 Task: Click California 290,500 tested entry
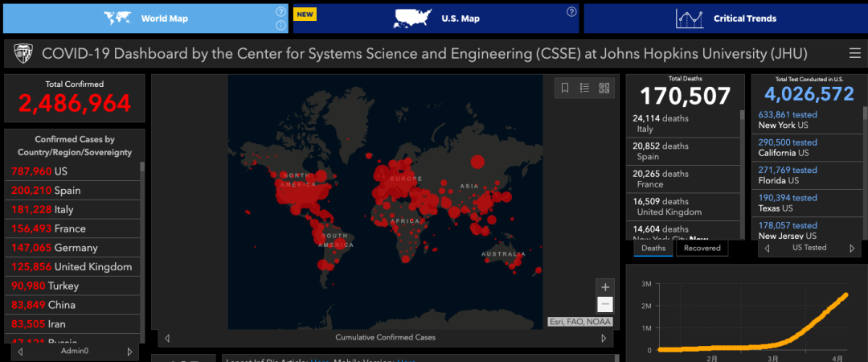[807, 147]
